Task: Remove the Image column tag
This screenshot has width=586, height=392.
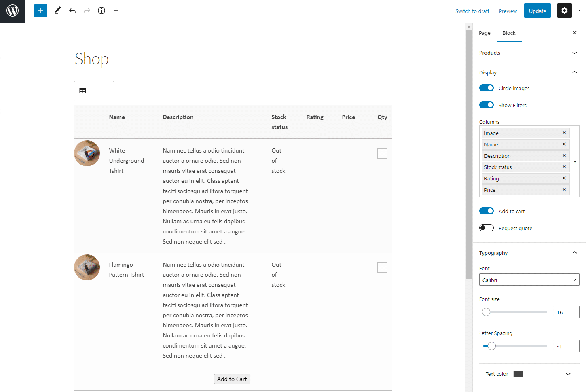Action: pyautogui.click(x=564, y=133)
